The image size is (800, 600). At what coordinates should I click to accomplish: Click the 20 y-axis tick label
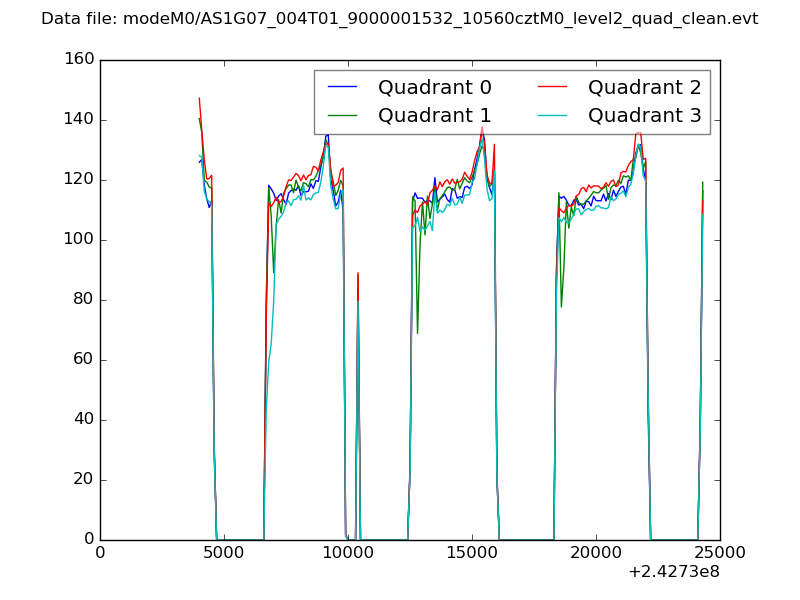(x=83, y=480)
